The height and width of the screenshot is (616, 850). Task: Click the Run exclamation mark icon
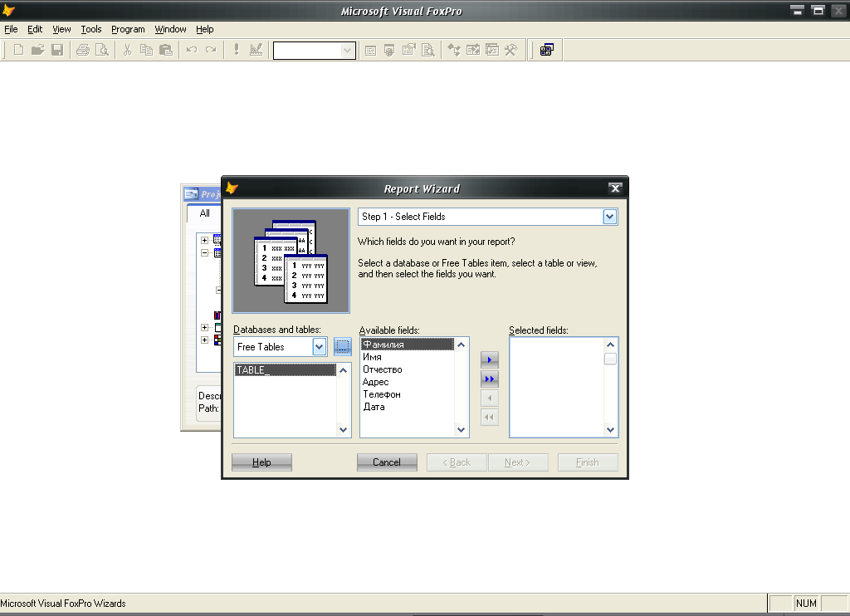237,51
